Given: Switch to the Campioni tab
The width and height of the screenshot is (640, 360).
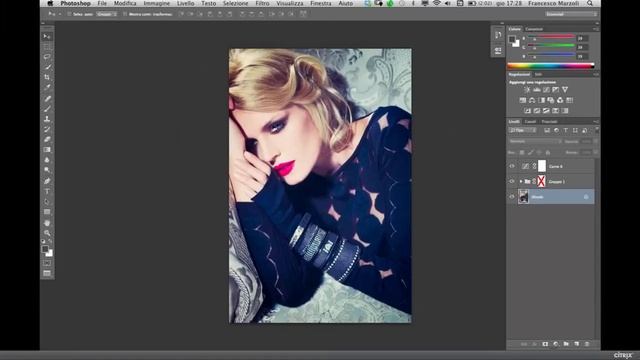Looking at the screenshot, I should click(x=534, y=29).
